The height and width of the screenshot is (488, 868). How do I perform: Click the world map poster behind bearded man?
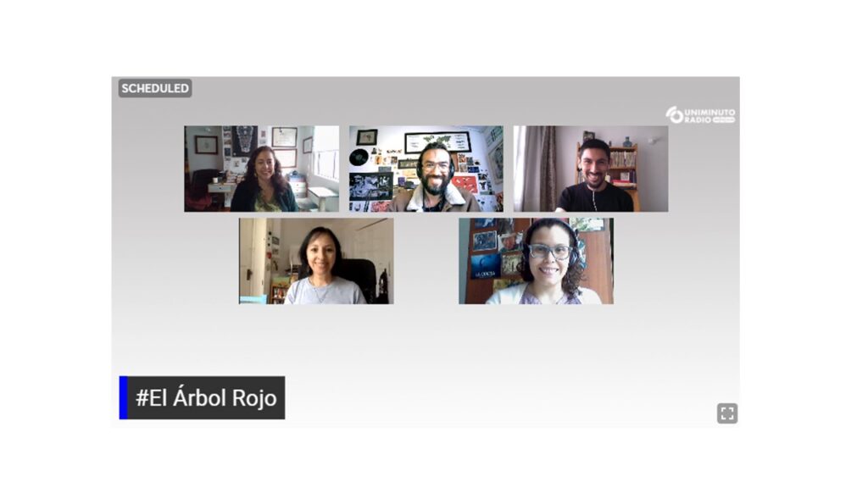pyautogui.click(x=438, y=141)
